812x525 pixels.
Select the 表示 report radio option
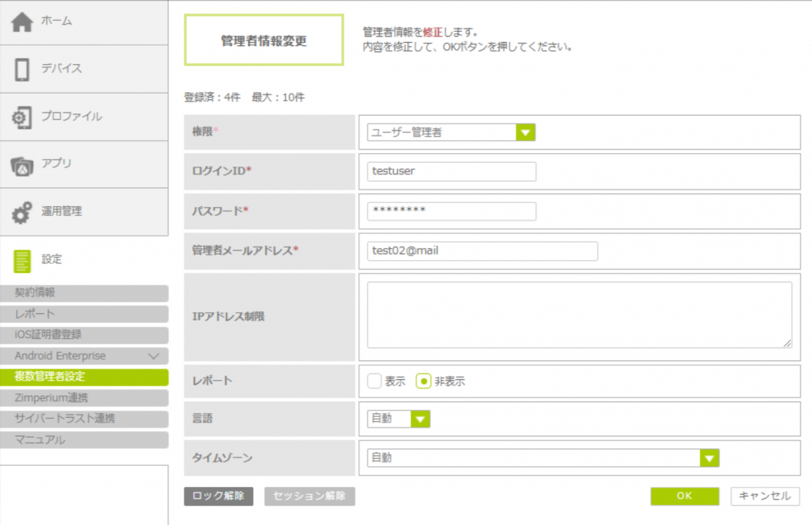375,381
